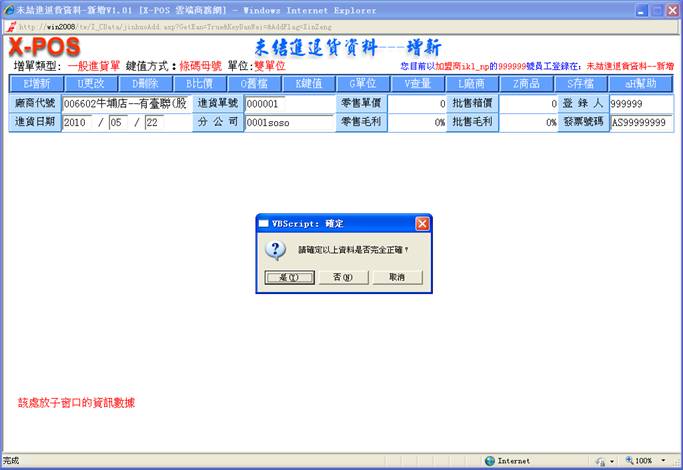Click the 發票號碼 field showing AS99999999

pos(640,122)
